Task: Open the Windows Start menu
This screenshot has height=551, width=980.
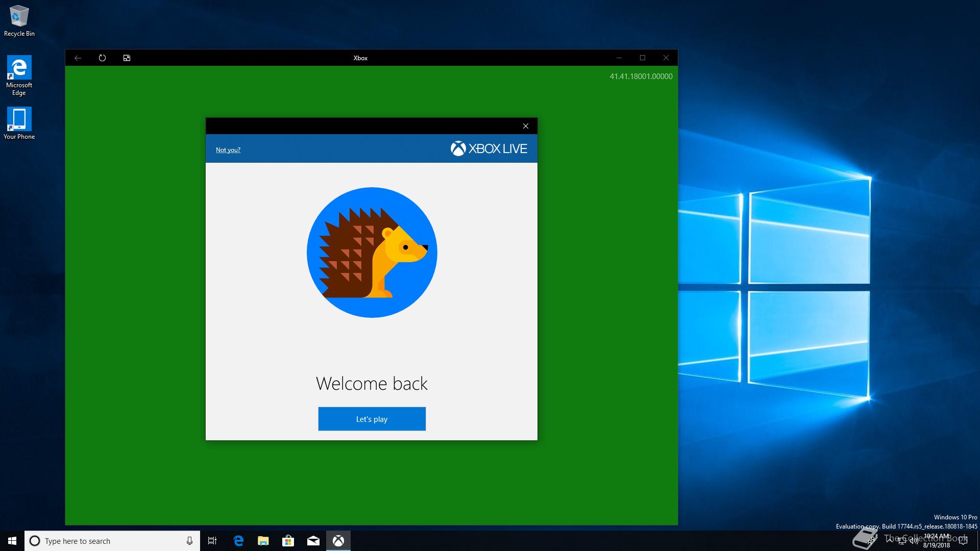Action: [12, 541]
